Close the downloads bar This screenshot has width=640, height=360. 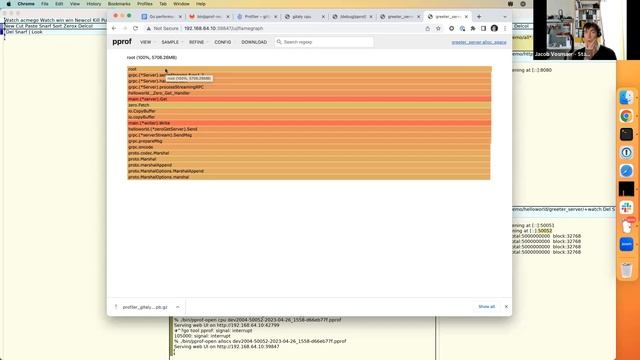tap(506, 307)
